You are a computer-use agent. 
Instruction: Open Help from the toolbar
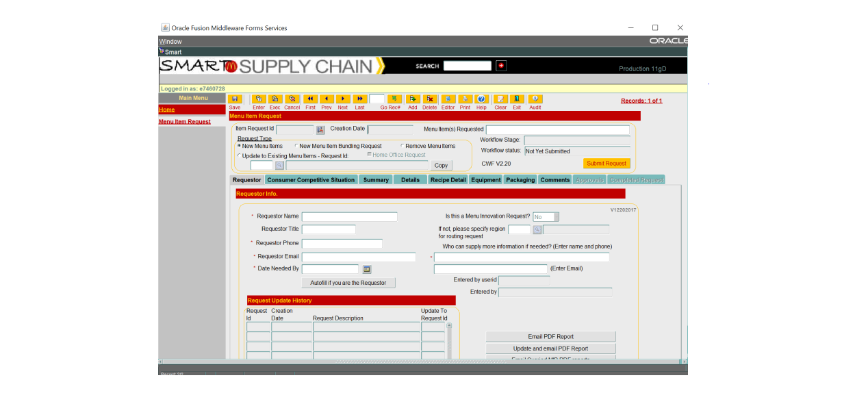481,99
